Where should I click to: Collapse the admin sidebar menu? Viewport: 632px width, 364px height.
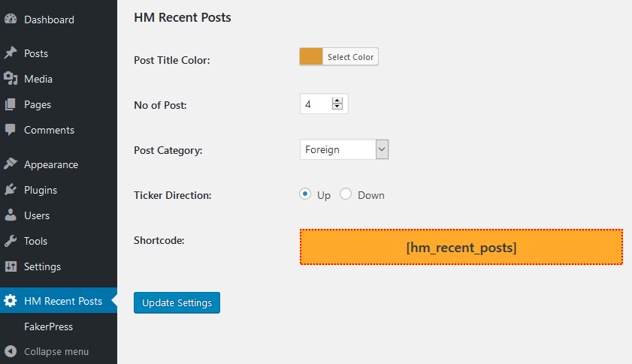56,351
